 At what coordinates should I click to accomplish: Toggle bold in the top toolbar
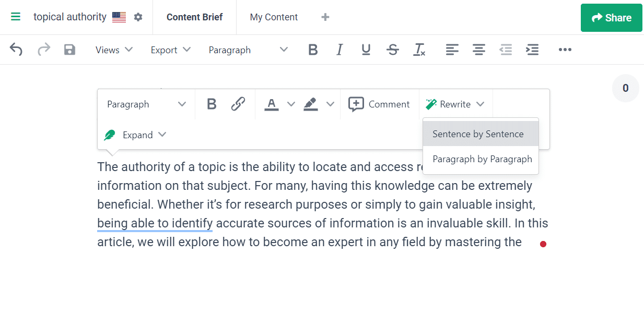point(313,50)
